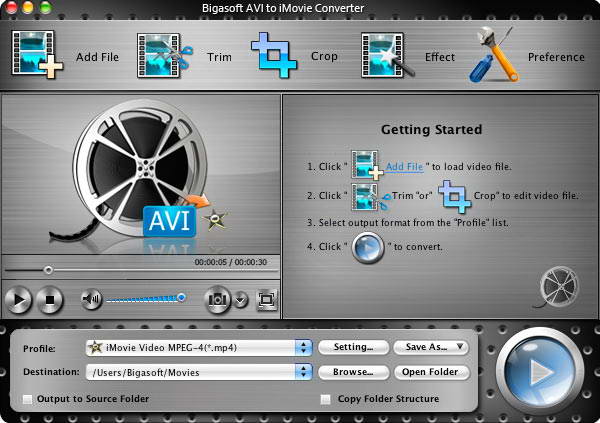Click the small convert icon in step 4
Image resolution: width=600 pixels, height=423 pixels.
point(367,248)
